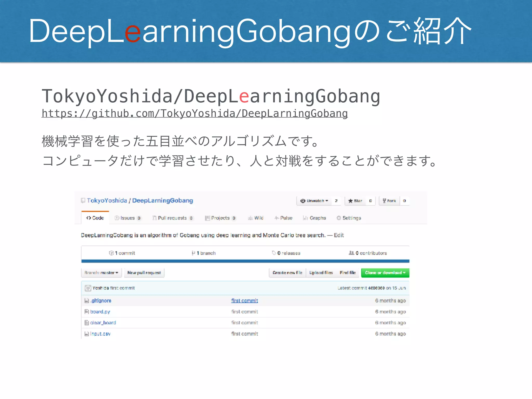This screenshot has height=399, width=532.
Task: Open the first commit link in the .gitignore row
Action: coord(244,301)
